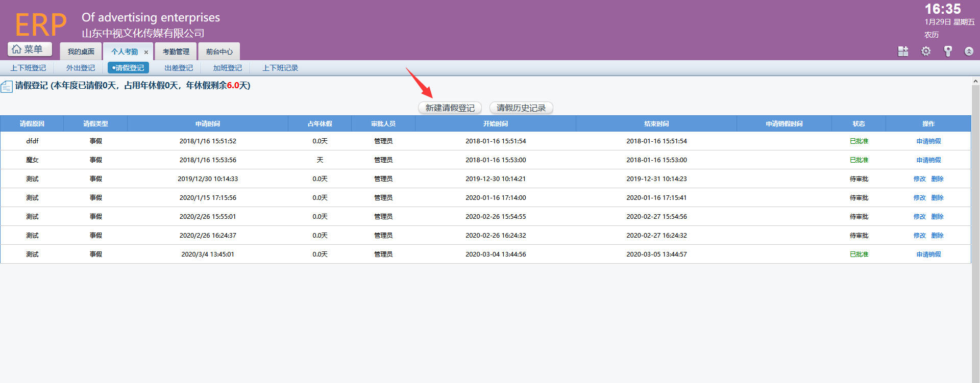Click the dfdf reason cell
Screen dimensions: 980x383
pyautogui.click(x=32, y=141)
